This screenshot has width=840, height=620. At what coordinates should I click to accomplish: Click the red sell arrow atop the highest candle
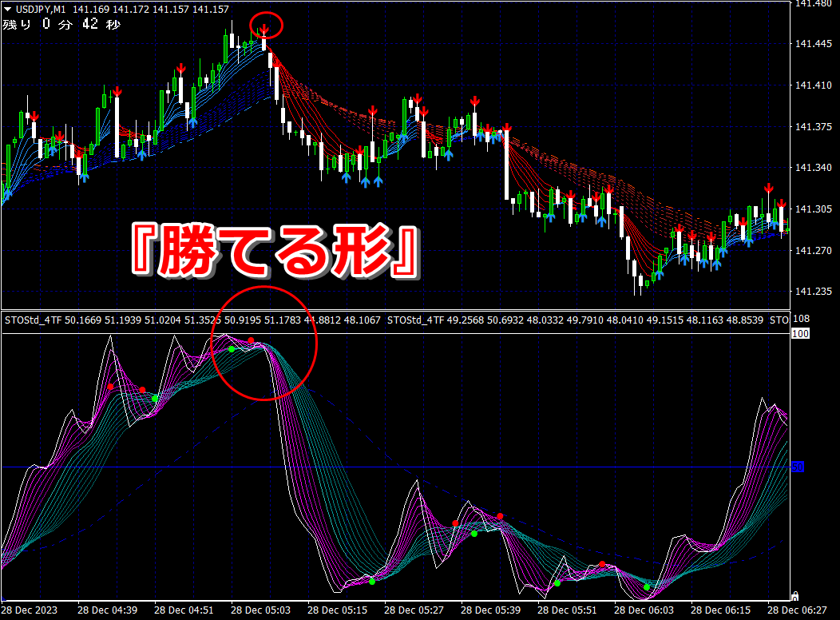(x=263, y=30)
